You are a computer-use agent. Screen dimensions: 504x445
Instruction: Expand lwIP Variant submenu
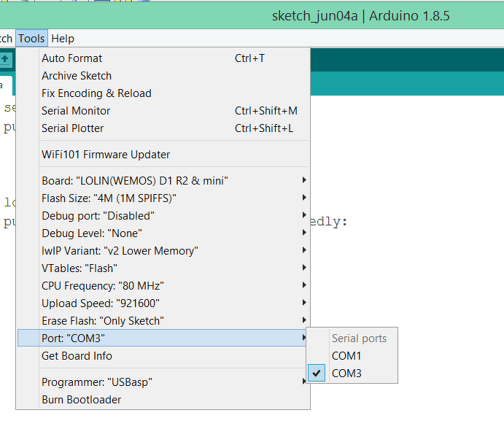(163, 251)
